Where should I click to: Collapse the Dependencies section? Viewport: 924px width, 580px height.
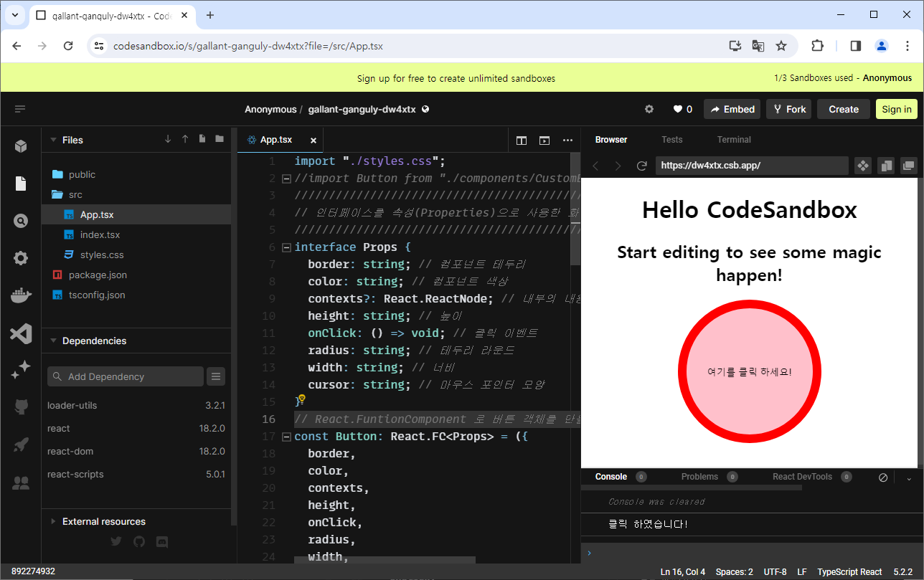(x=53, y=341)
